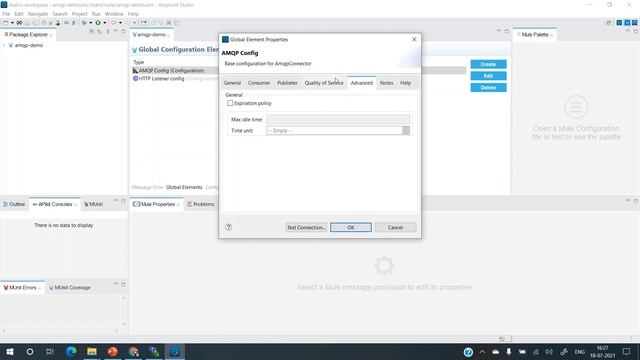This screenshot has height=360, width=640.
Task: Open the Global Elements editor view
Action: [x=184, y=187]
